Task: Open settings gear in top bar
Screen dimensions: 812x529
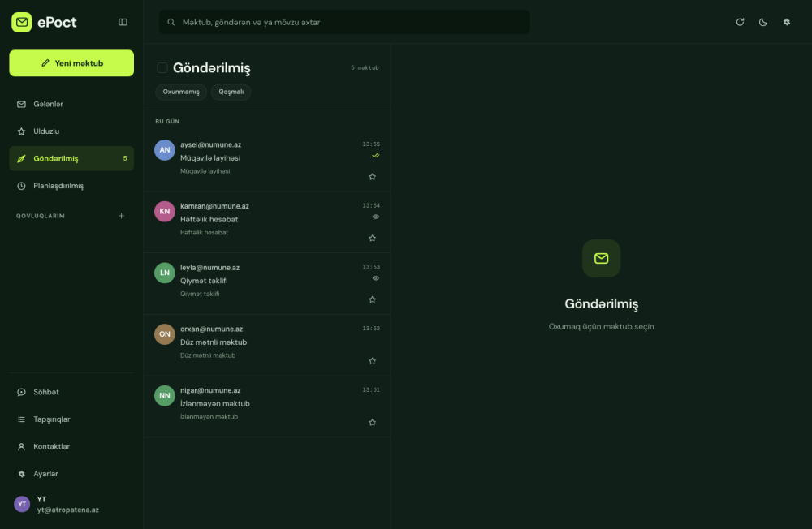Action: point(787,22)
